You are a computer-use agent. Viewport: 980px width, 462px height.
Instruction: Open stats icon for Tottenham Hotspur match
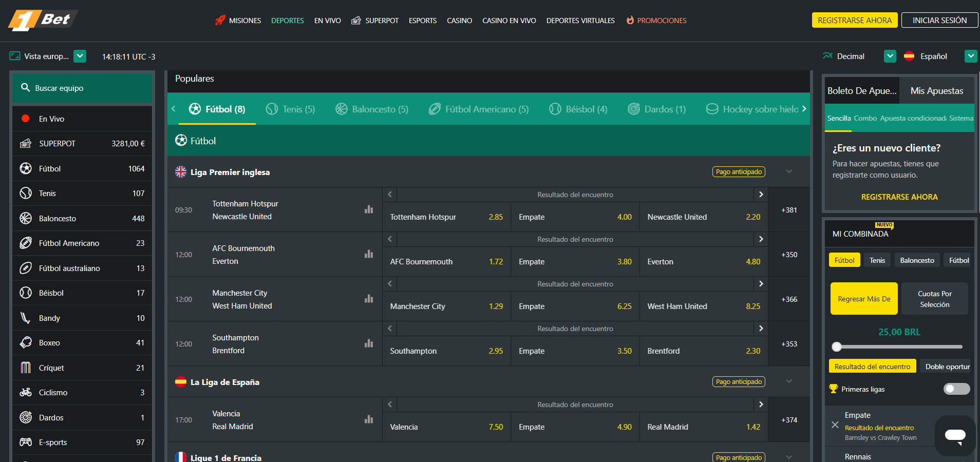(369, 209)
